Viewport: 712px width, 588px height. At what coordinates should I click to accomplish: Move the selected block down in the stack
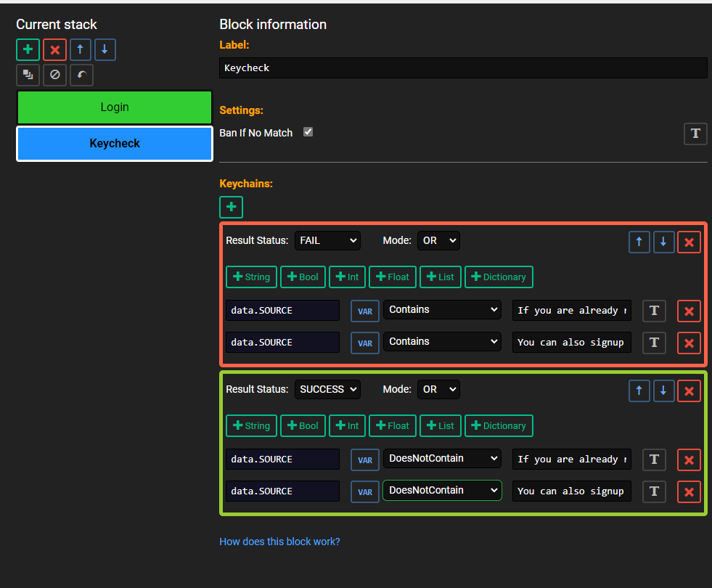pos(105,49)
